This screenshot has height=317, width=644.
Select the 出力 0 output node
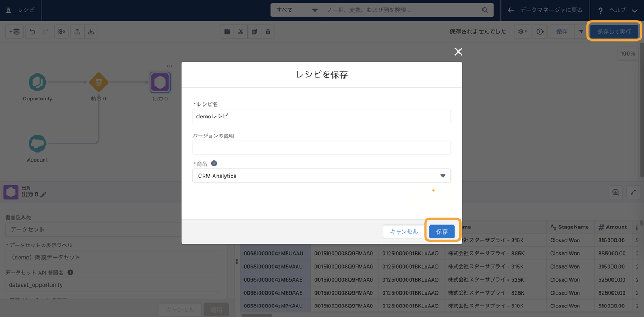click(160, 82)
